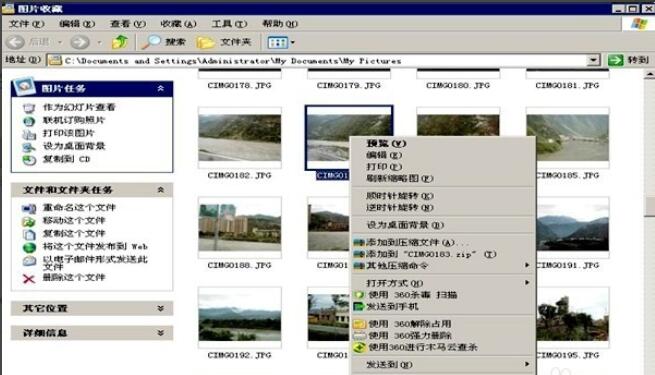Click the 复制到 CD icon
The width and height of the screenshot is (655, 375).
pos(29,160)
